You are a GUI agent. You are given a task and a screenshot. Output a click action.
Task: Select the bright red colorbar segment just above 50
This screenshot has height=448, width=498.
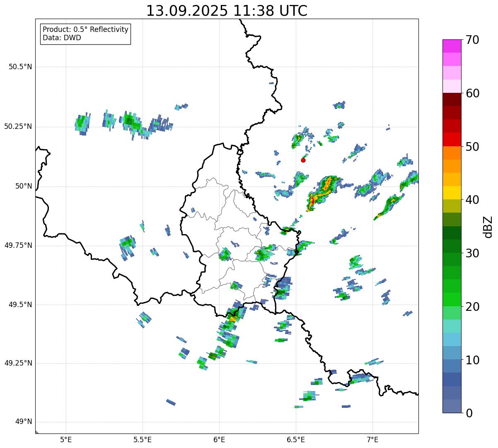point(454,140)
